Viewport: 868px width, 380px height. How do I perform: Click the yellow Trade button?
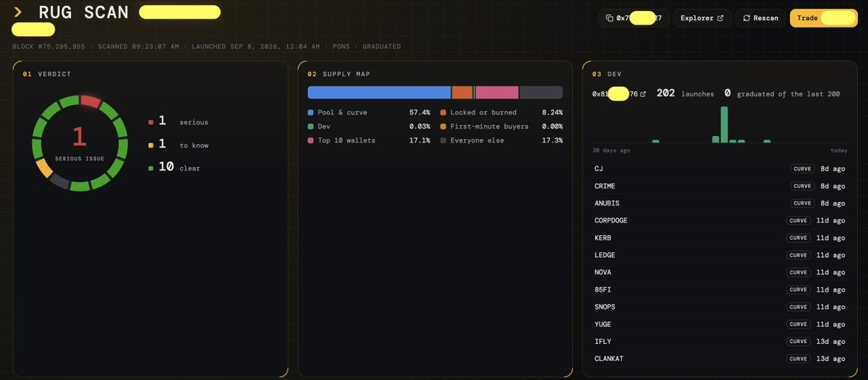click(823, 18)
